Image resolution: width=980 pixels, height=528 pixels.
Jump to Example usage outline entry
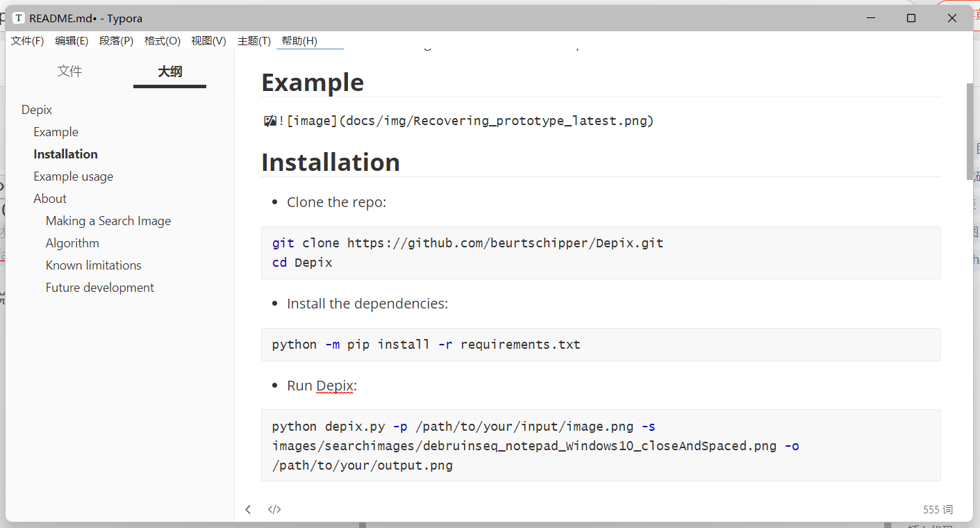(x=73, y=176)
